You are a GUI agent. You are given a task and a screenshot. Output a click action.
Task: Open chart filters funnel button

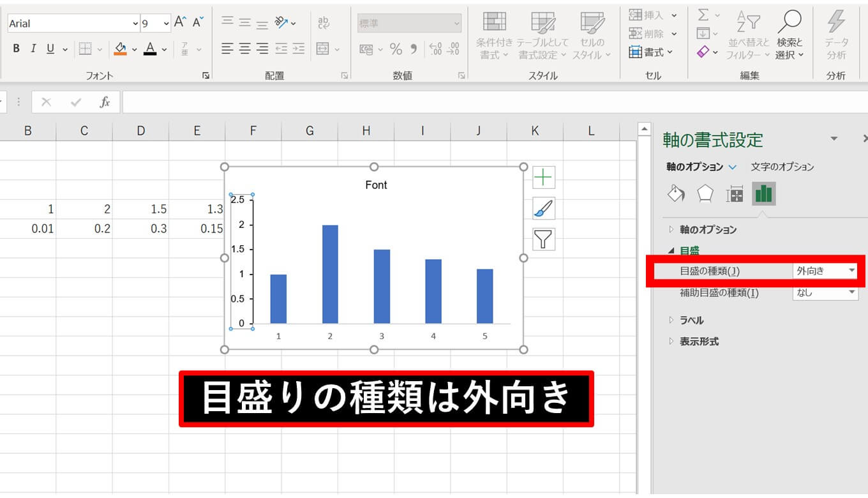(x=543, y=239)
